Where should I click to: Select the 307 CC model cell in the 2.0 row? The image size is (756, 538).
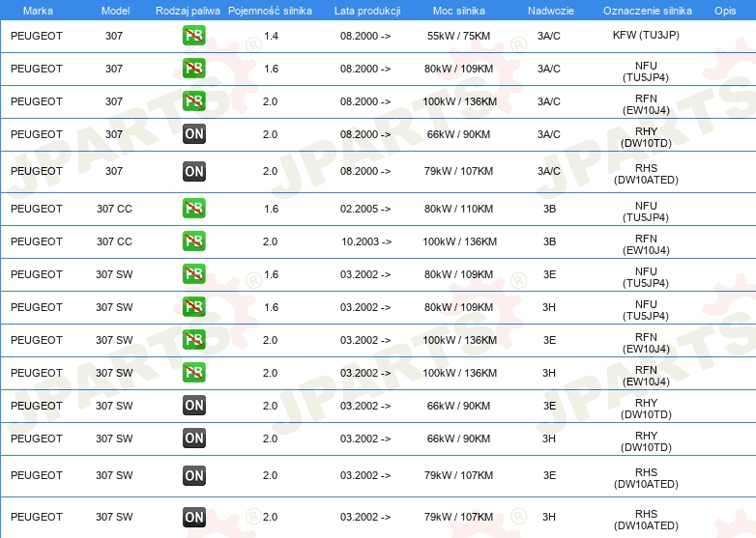pyautogui.click(x=114, y=241)
